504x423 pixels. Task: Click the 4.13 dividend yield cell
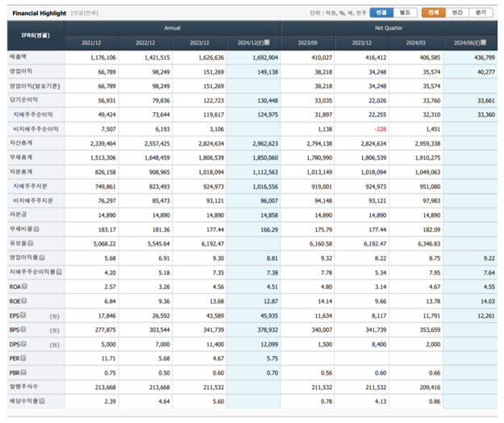tap(362, 401)
